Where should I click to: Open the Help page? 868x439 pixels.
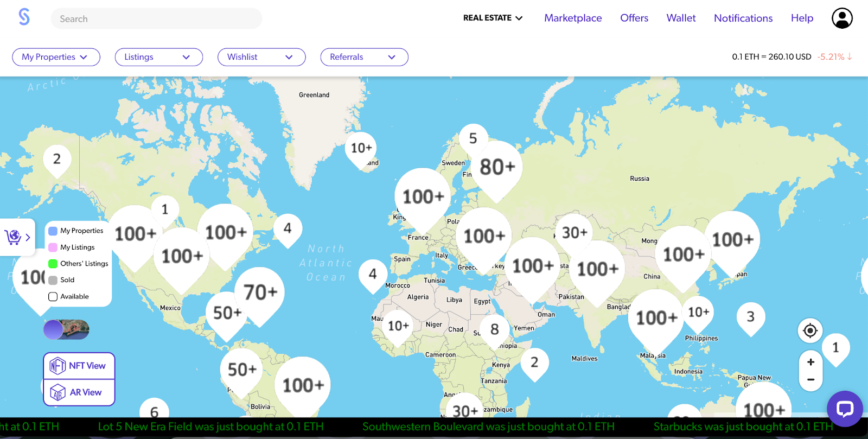pyautogui.click(x=802, y=18)
